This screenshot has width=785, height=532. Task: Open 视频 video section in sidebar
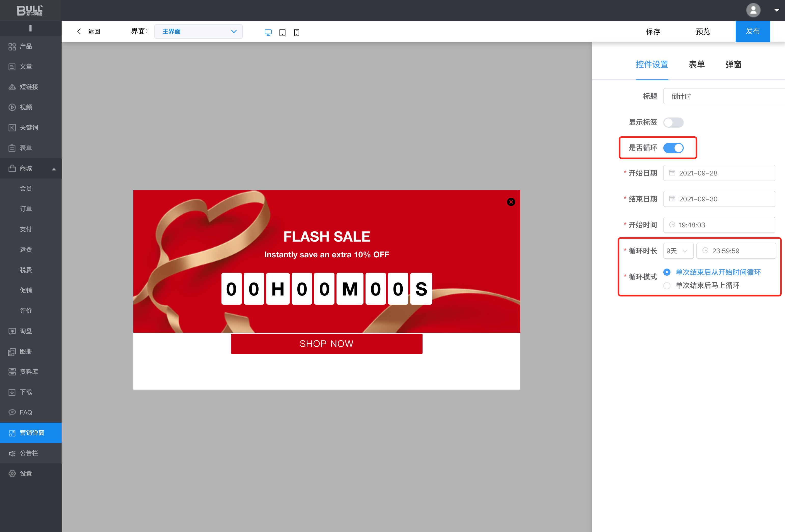(26, 107)
